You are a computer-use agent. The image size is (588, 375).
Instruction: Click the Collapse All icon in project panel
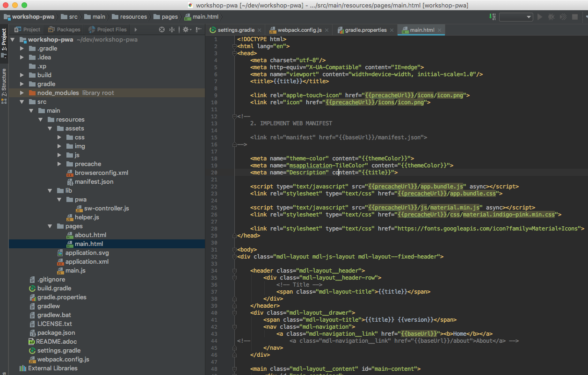[172, 29]
